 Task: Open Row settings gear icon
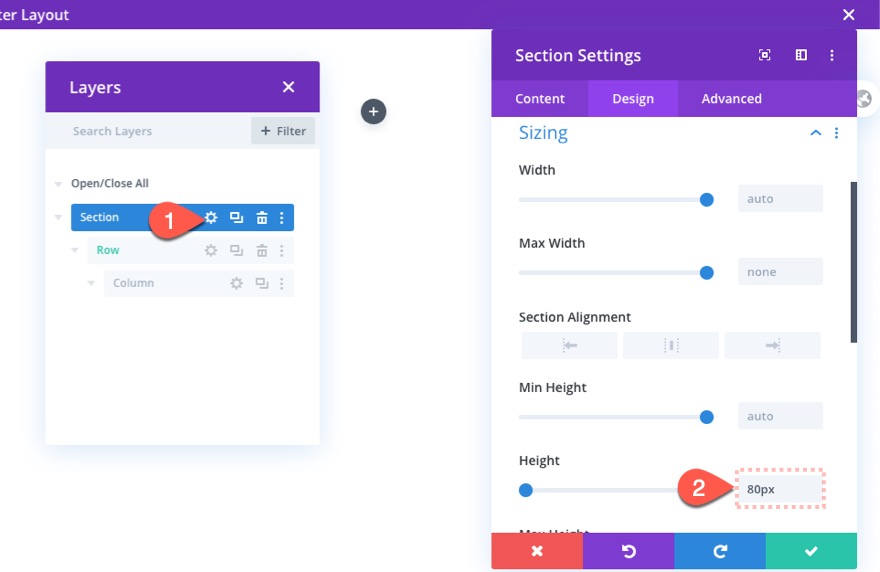pyautogui.click(x=211, y=250)
